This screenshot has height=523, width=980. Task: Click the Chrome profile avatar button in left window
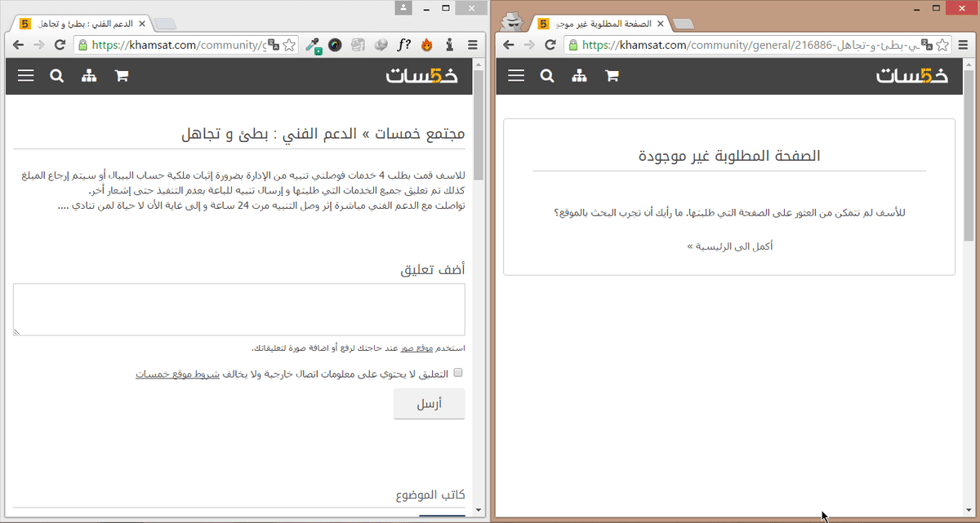click(x=404, y=7)
